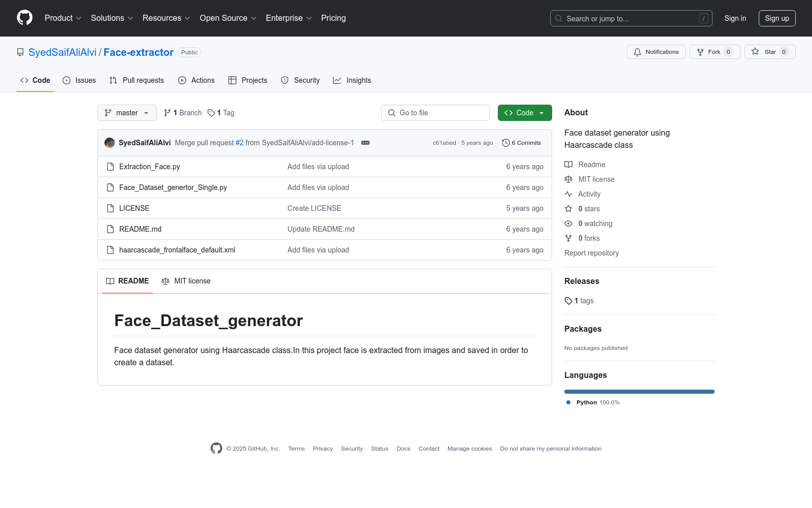The height and width of the screenshot is (508, 812).
Task: Click the Sign up button
Action: 777,18
